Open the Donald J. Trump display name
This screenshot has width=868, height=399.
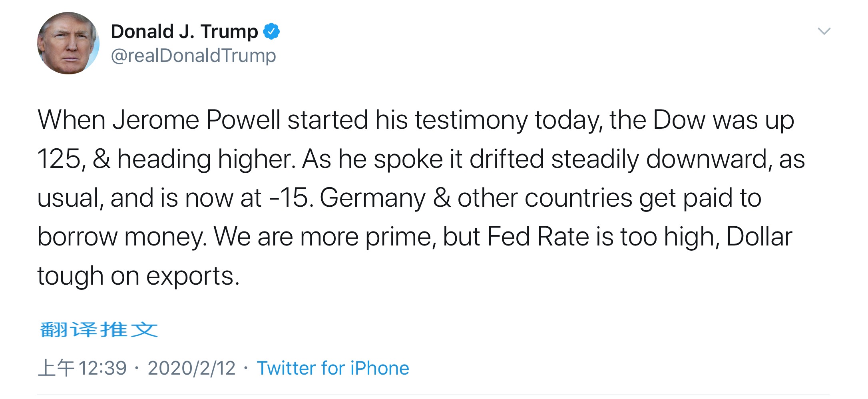click(184, 31)
